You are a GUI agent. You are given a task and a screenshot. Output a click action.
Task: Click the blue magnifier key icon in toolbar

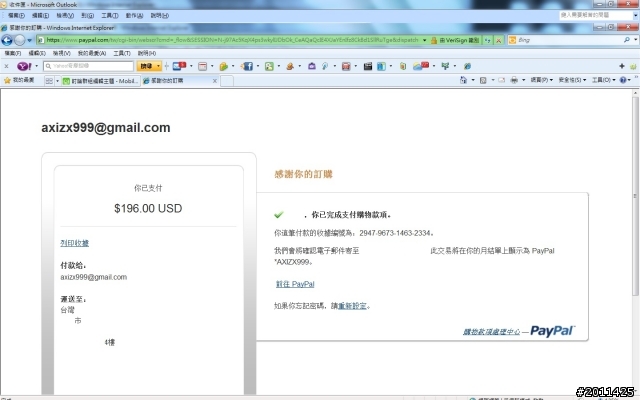click(325, 66)
